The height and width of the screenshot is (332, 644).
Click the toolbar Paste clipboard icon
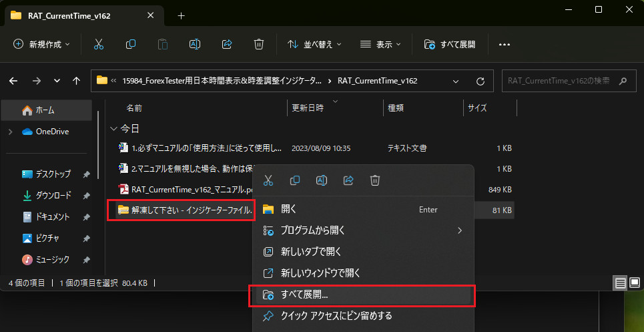163,44
